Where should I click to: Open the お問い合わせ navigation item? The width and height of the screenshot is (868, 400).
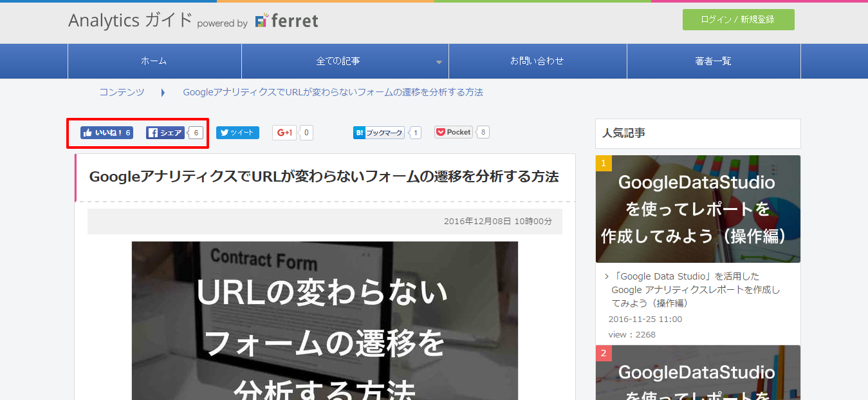(x=538, y=61)
